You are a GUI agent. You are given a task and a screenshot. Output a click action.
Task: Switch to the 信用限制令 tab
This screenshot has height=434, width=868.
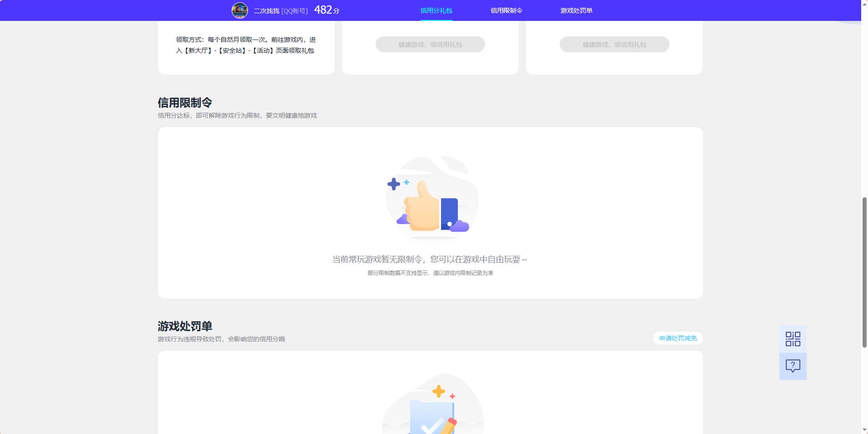[506, 10]
